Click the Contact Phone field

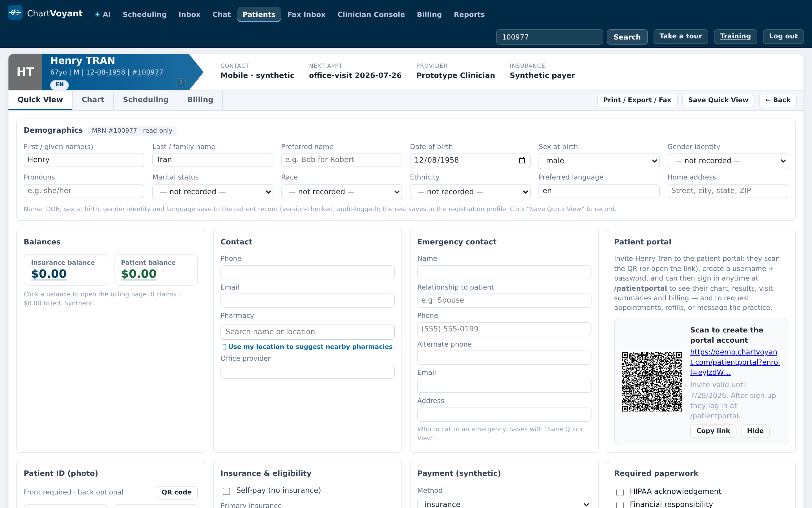(x=307, y=272)
